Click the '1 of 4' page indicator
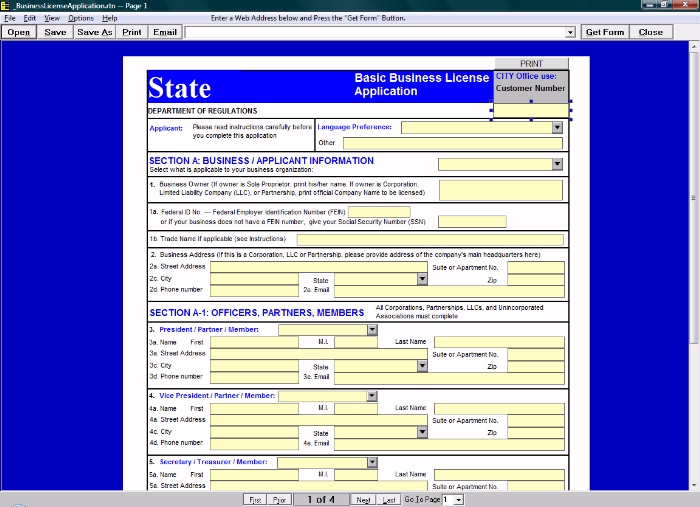700x507 pixels. point(321,500)
